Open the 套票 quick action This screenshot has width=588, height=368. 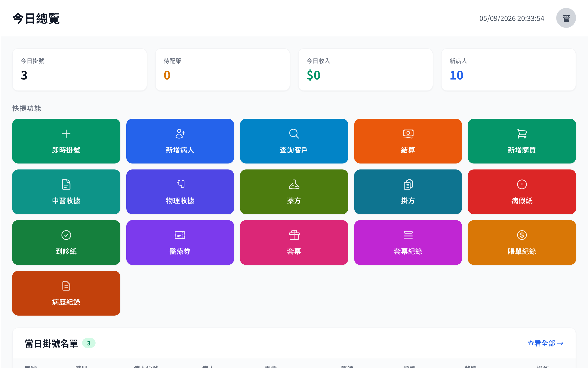coord(294,243)
